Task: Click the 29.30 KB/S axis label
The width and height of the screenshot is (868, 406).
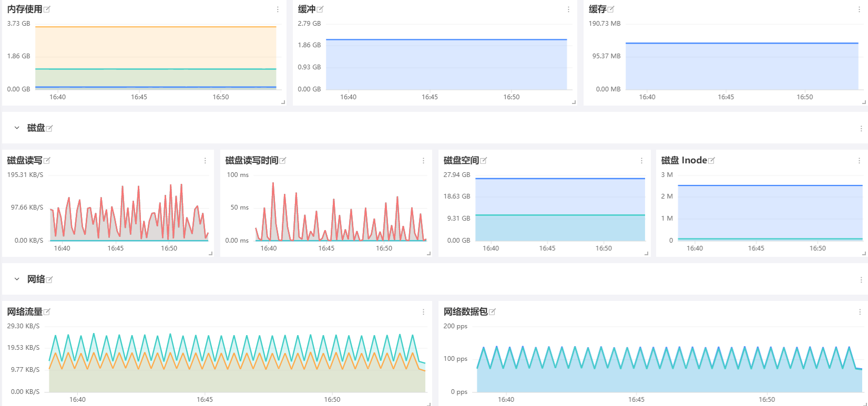Action: [24, 326]
